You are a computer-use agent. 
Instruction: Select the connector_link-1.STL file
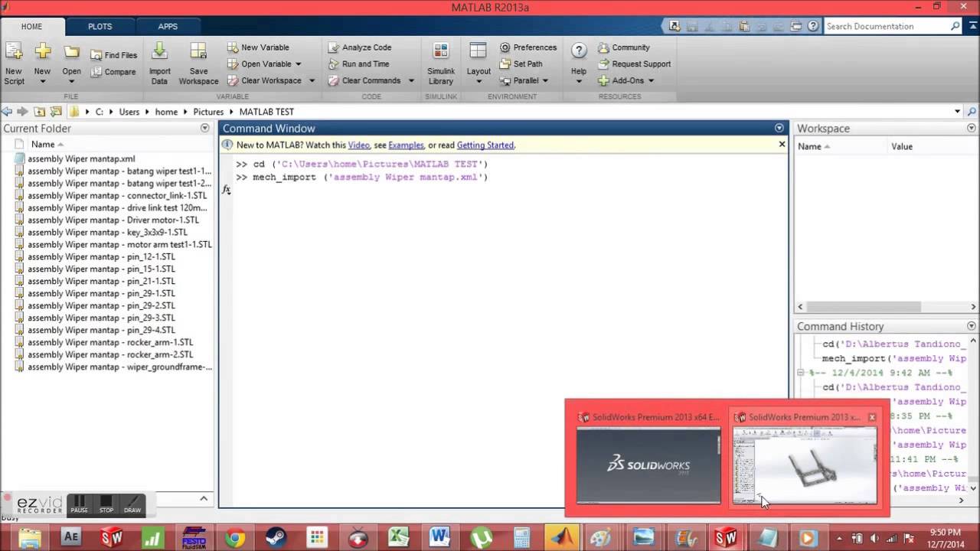pyautogui.click(x=117, y=196)
